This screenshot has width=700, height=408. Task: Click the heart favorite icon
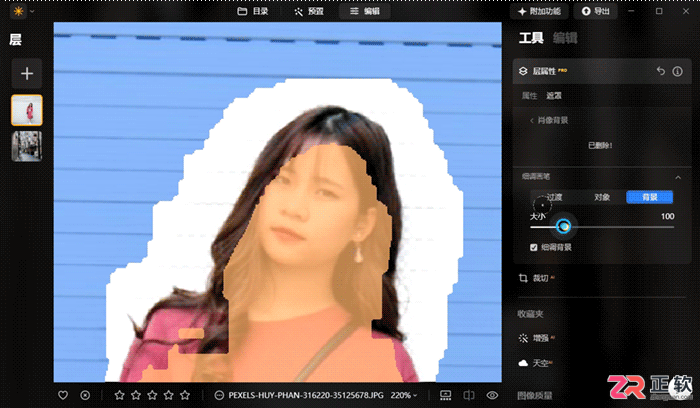click(63, 395)
